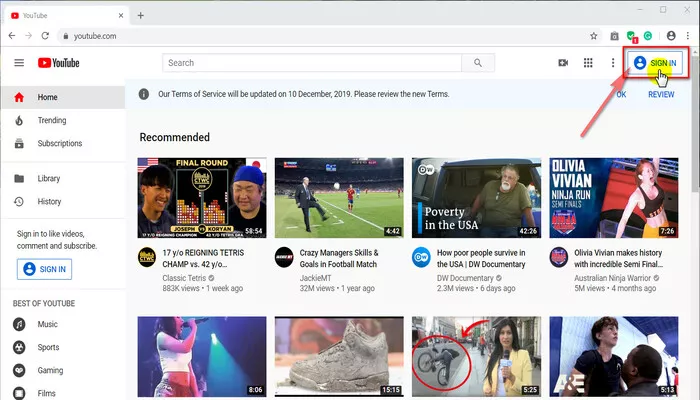Click the Music note icon

pos(19,324)
